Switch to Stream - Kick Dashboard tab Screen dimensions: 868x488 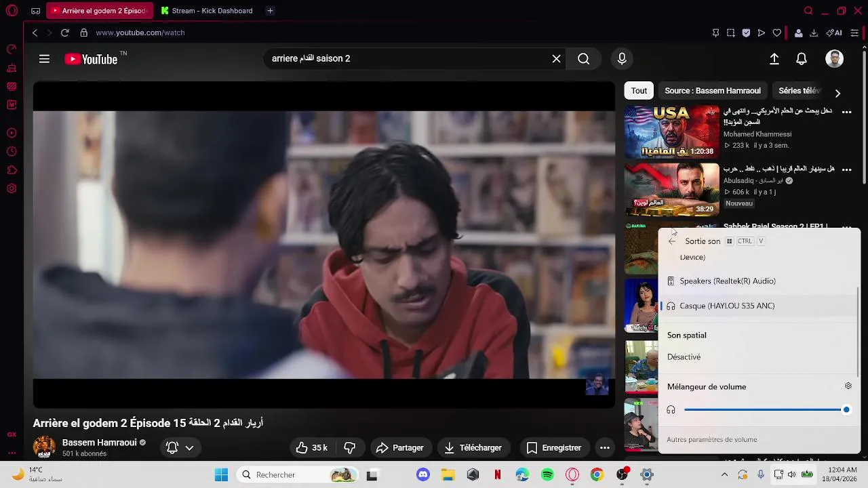click(208, 11)
